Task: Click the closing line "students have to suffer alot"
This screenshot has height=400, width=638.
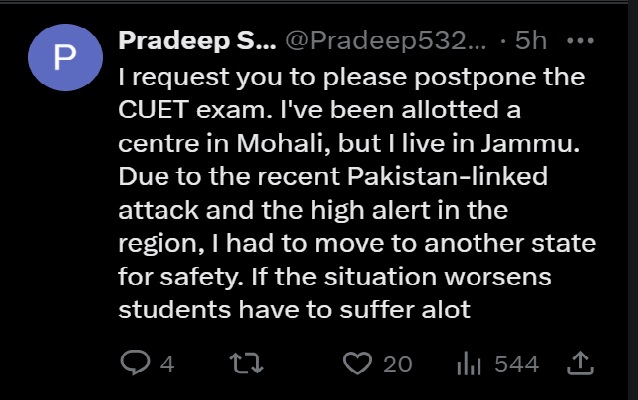Action: click(294, 310)
